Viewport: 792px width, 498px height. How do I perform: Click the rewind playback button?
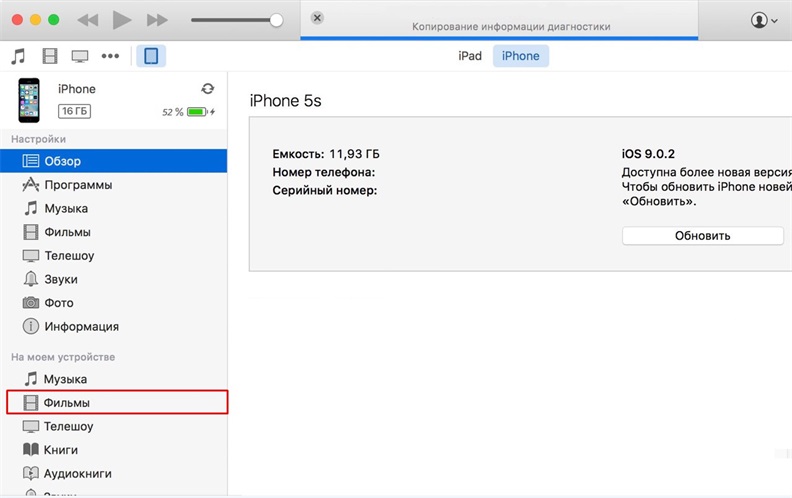[x=88, y=20]
